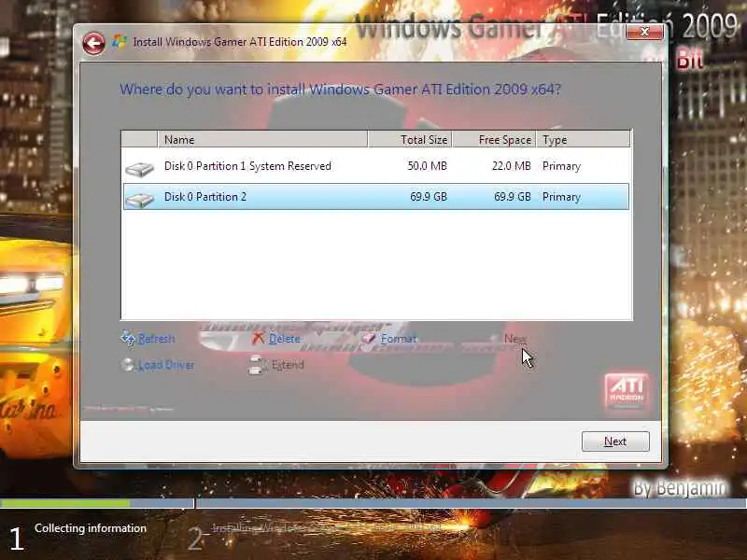The width and height of the screenshot is (747, 560).
Task: Click the Windows flag icon in title bar
Action: pyautogui.click(x=120, y=41)
